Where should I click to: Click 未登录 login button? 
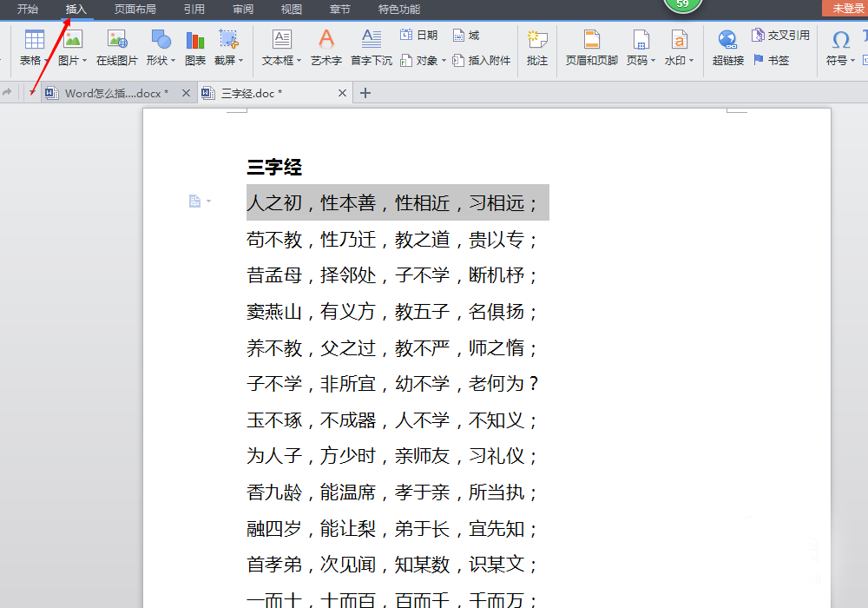(845, 9)
